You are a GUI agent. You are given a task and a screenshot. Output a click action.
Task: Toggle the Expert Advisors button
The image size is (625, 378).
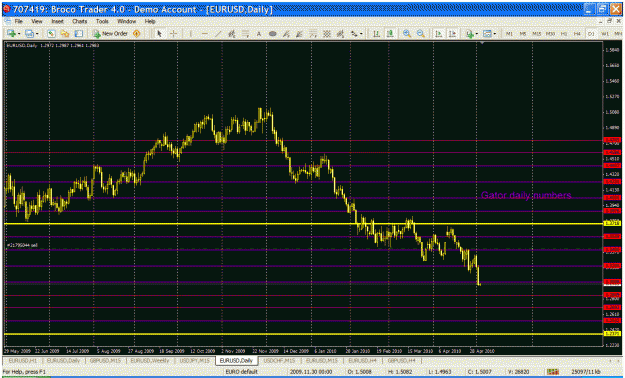pos(136,34)
